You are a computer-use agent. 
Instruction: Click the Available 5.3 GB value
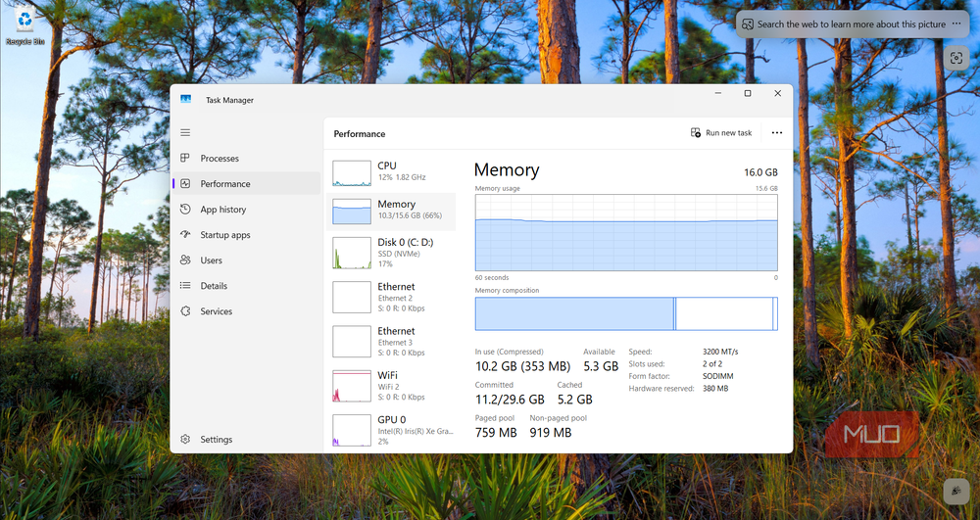601,366
